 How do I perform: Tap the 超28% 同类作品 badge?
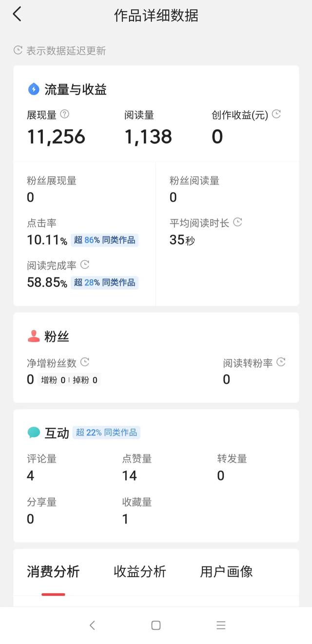tap(105, 282)
